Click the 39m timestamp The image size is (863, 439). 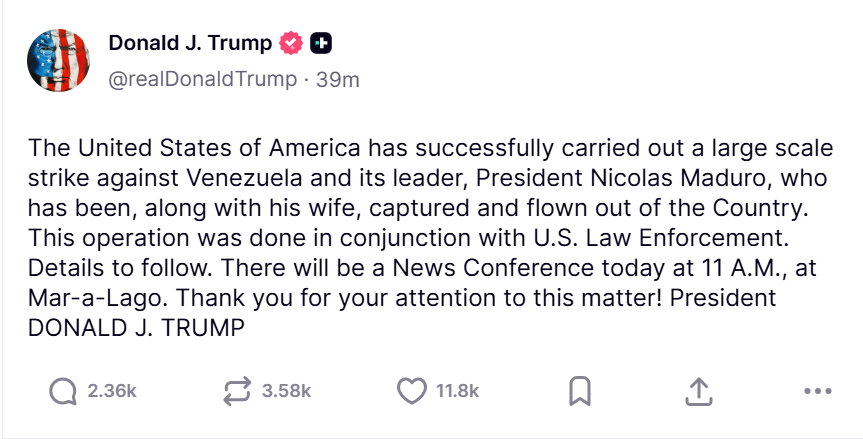tap(337, 80)
